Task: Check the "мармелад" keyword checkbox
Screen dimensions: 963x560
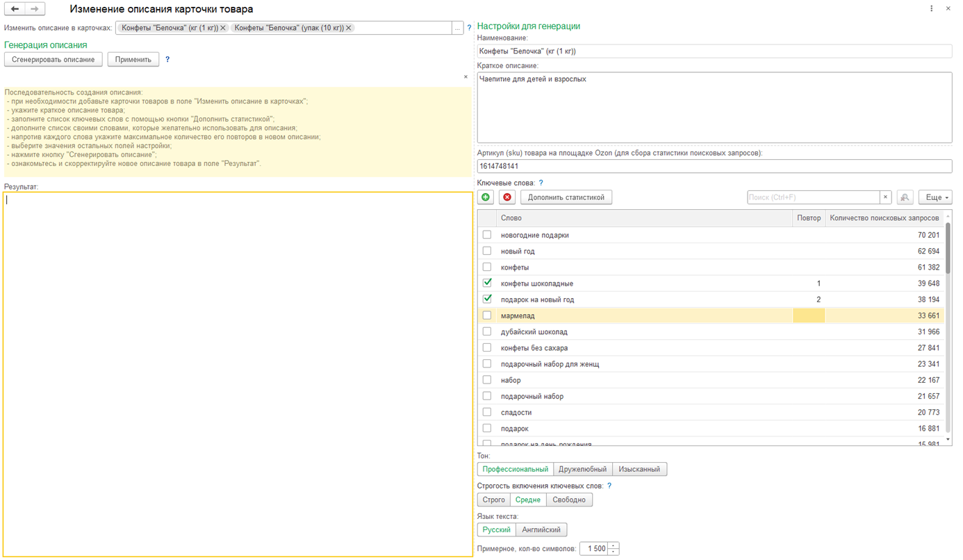Action: 487,315
